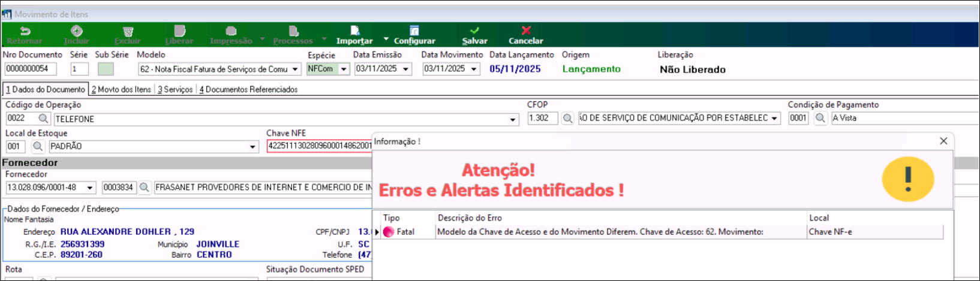Select the Fatal error row indicator arrow
The height and width of the screenshot is (281, 980).
[377, 232]
